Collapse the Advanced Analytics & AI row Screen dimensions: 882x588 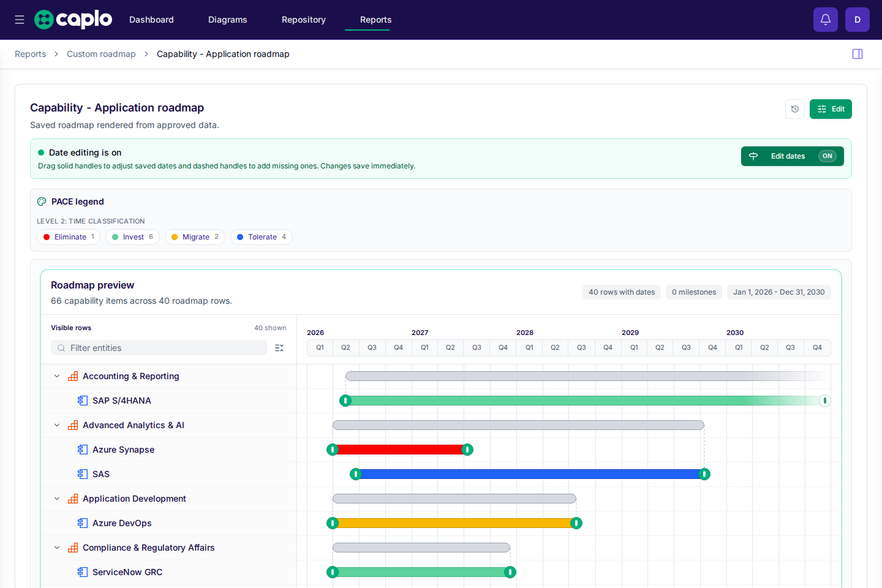click(57, 425)
